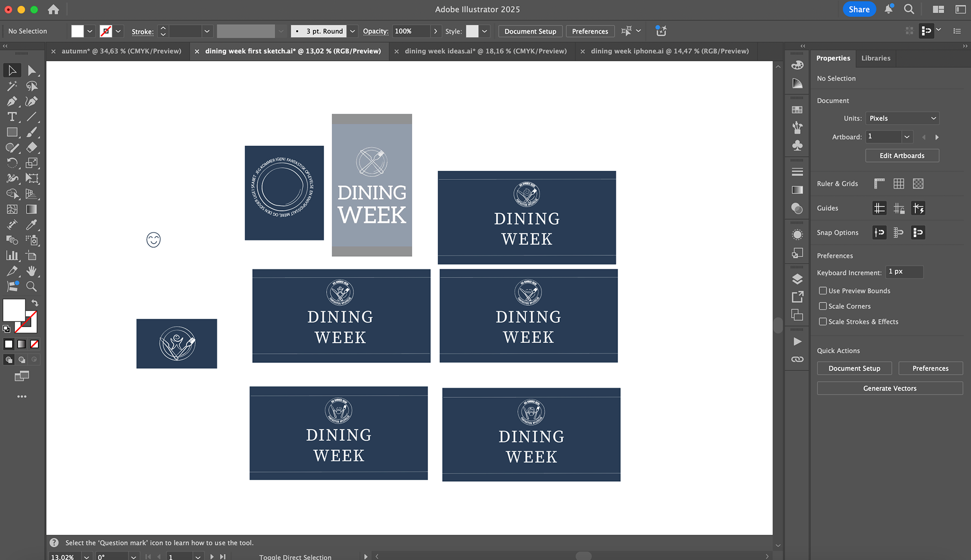Screen dimensions: 971x560
Task: Toggle Scale Strokes & Effects checkbox
Action: [x=823, y=321]
